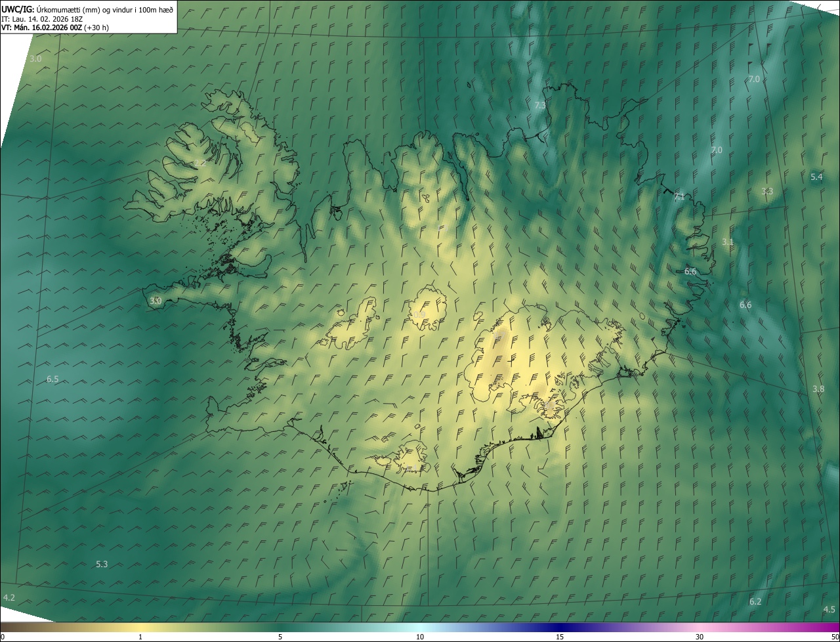Click the colorbar tick label 1
The height and width of the screenshot is (642, 840).
[x=140, y=637]
